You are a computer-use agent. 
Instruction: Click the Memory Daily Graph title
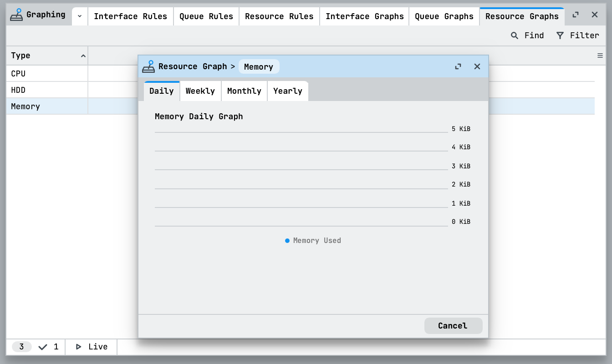point(199,116)
